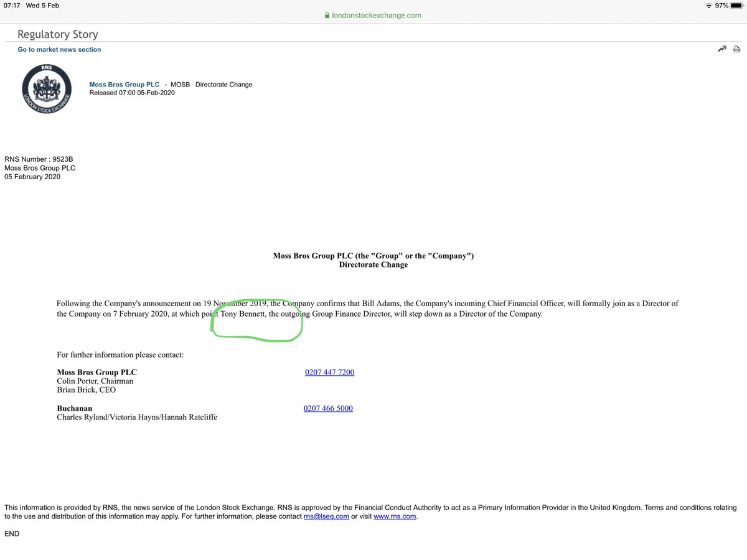747x560 pixels.
Task: Call Buchanan on 0207 466 5000
Action: click(x=328, y=408)
